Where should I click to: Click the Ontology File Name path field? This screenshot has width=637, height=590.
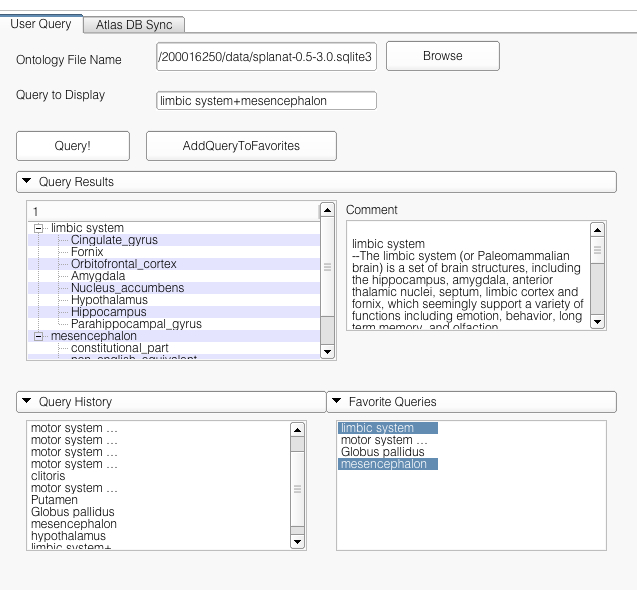[266, 57]
